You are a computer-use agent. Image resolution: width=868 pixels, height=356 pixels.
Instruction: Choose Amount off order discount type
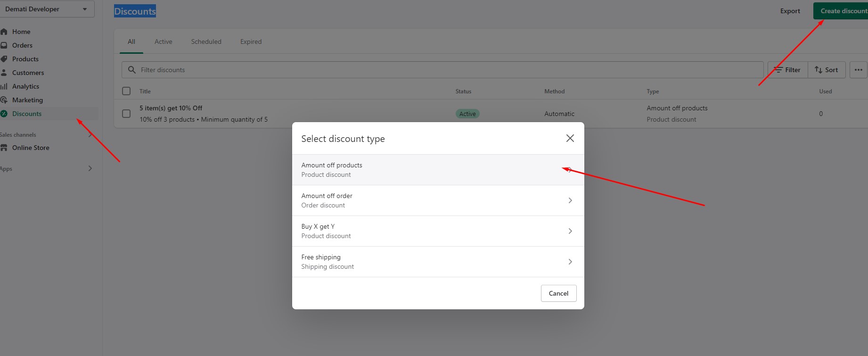pos(438,200)
